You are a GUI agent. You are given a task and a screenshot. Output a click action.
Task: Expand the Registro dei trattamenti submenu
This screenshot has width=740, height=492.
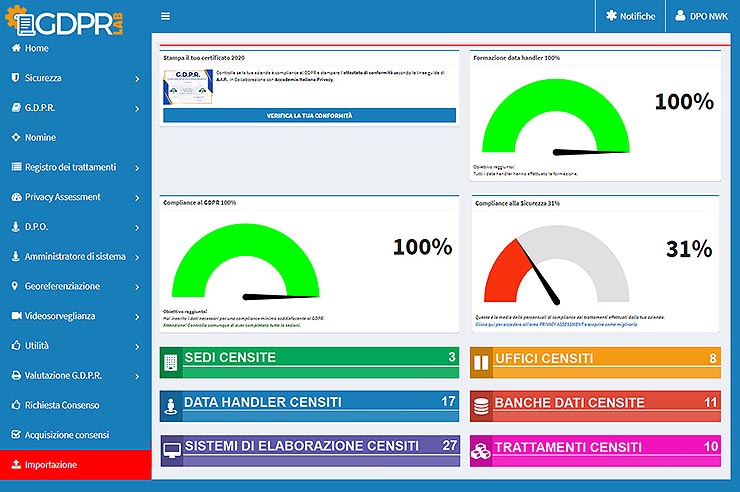(136, 168)
